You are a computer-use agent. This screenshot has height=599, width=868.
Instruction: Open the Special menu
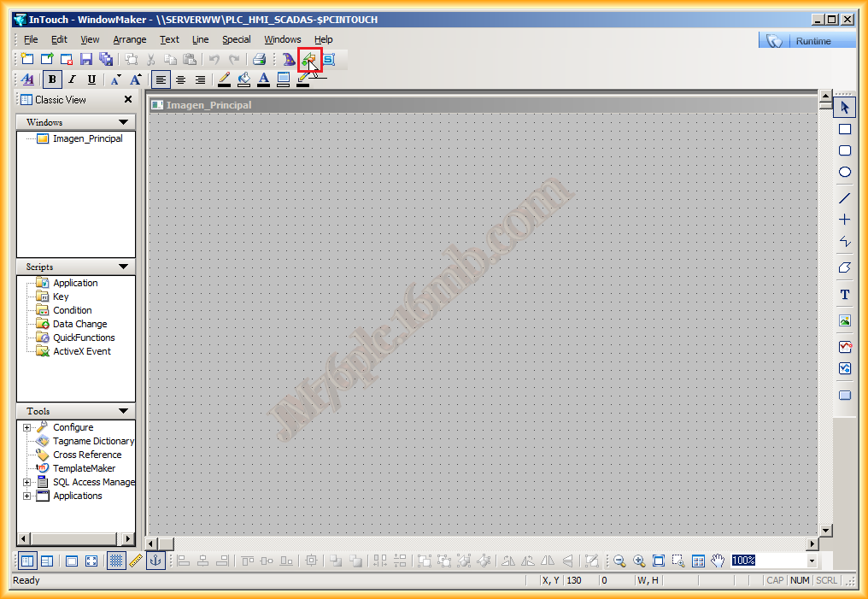point(236,39)
